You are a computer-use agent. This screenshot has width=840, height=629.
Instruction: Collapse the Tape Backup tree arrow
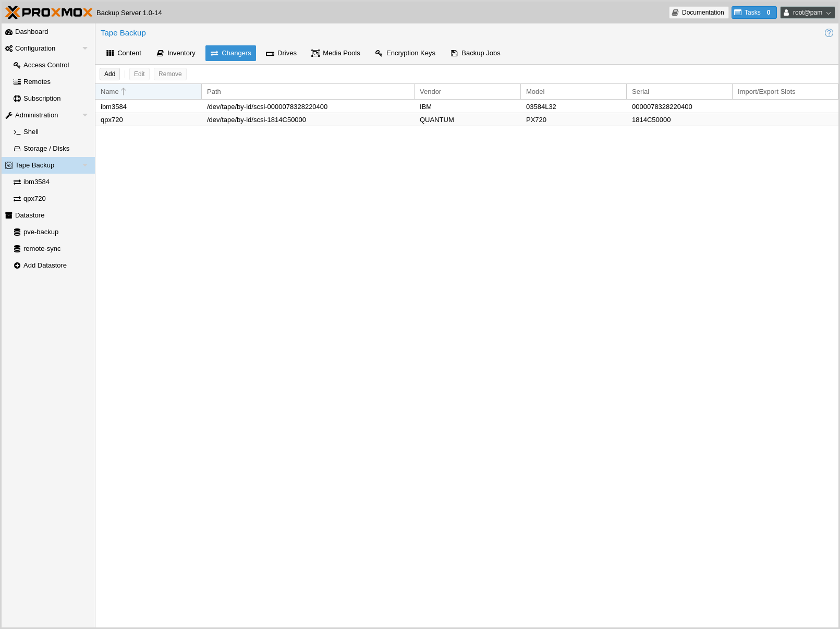[85, 165]
